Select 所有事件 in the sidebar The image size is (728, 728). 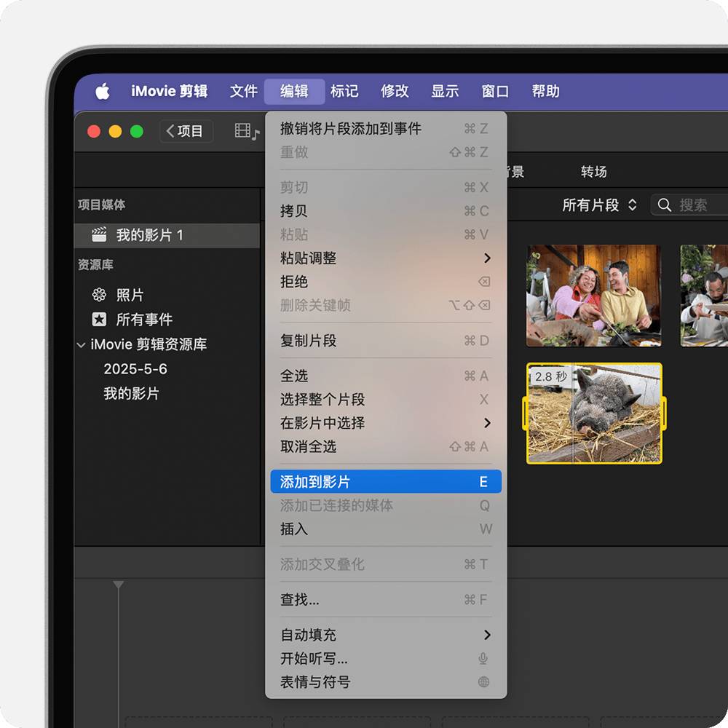click(x=144, y=320)
